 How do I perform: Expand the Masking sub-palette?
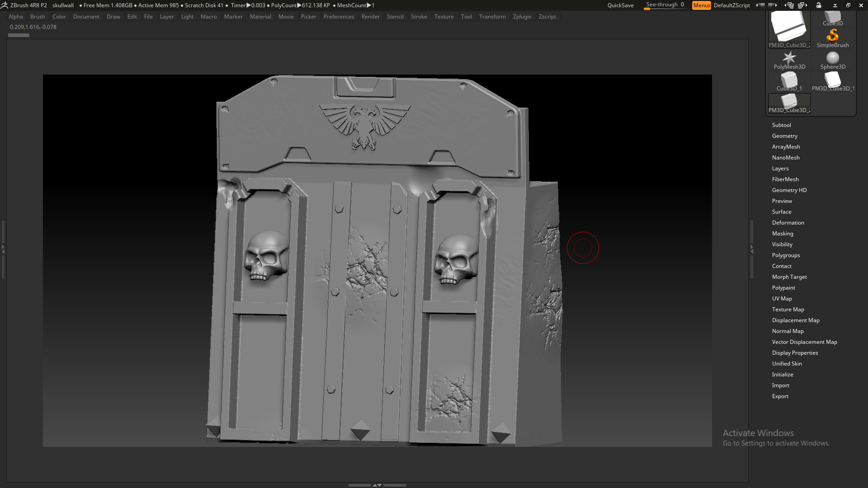(x=783, y=234)
